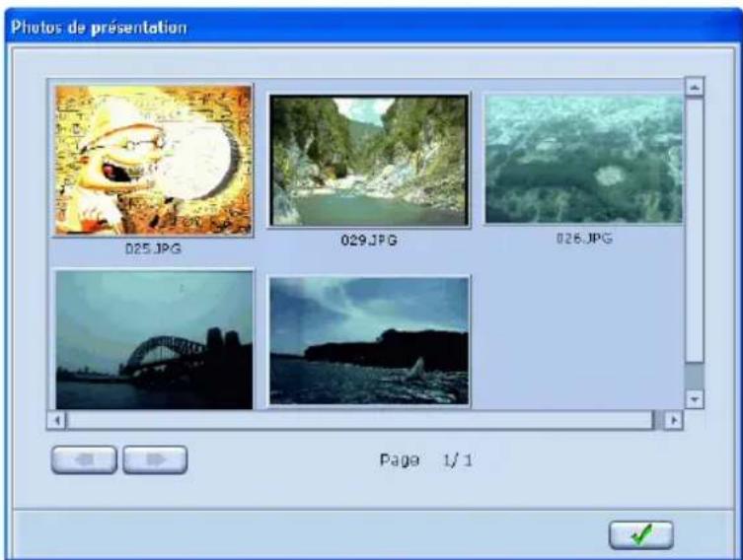Click the vertical scrollbar down arrow
Screen dimensions: 743x560
[695, 399]
